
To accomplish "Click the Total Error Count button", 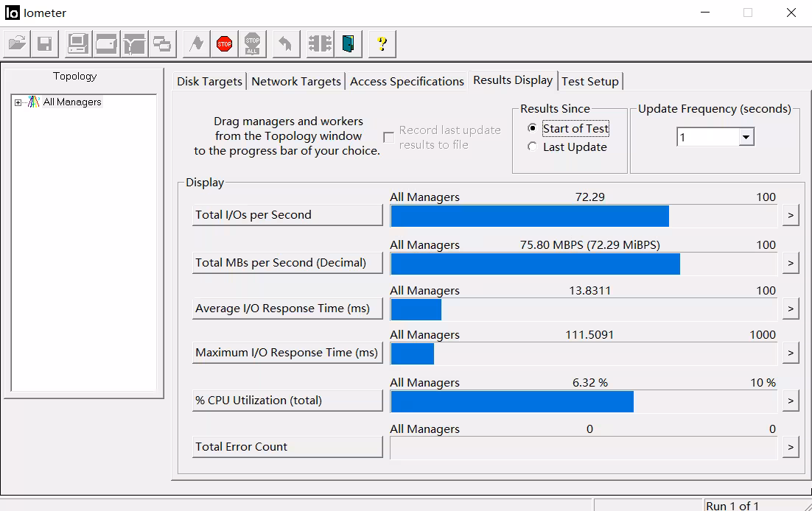I will [x=287, y=447].
